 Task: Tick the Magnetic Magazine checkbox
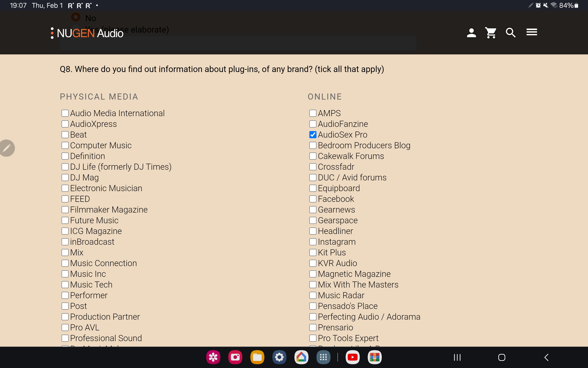(313, 274)
